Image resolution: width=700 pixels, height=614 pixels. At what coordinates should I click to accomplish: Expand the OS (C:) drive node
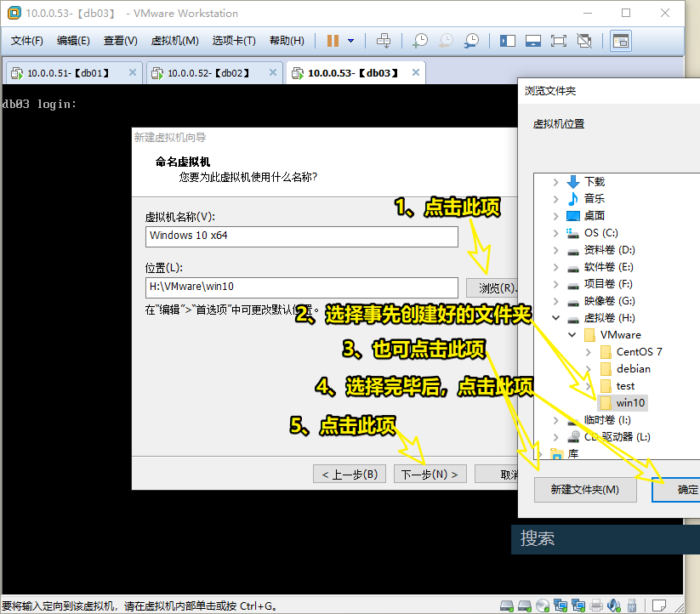(x=555, y=233)
